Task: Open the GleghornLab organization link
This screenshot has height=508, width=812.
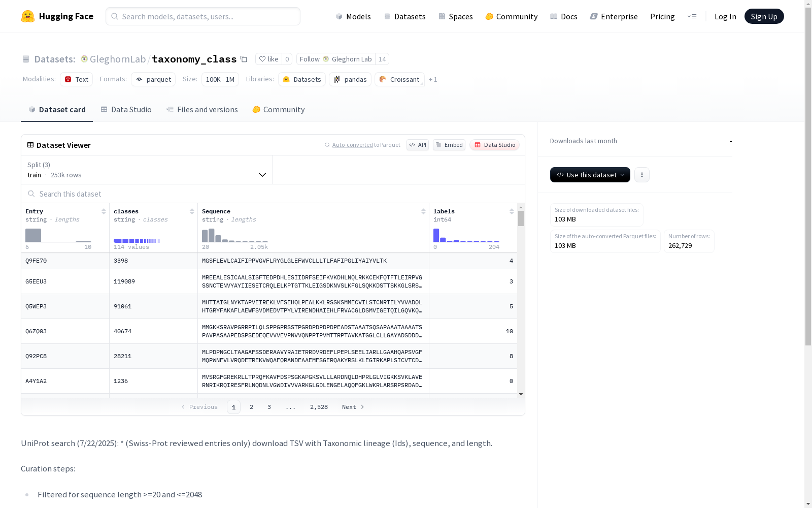Action: click(118, 59)
